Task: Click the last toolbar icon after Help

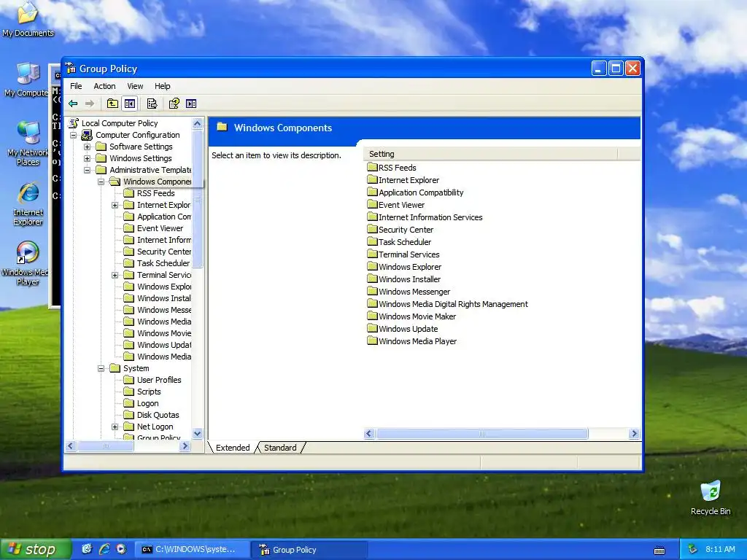Action: (x=191, y=104)
